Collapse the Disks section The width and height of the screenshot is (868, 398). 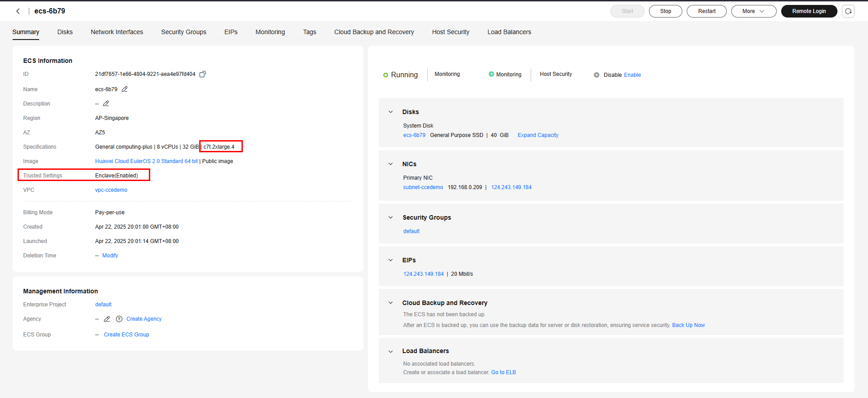[x=391, y=112]
